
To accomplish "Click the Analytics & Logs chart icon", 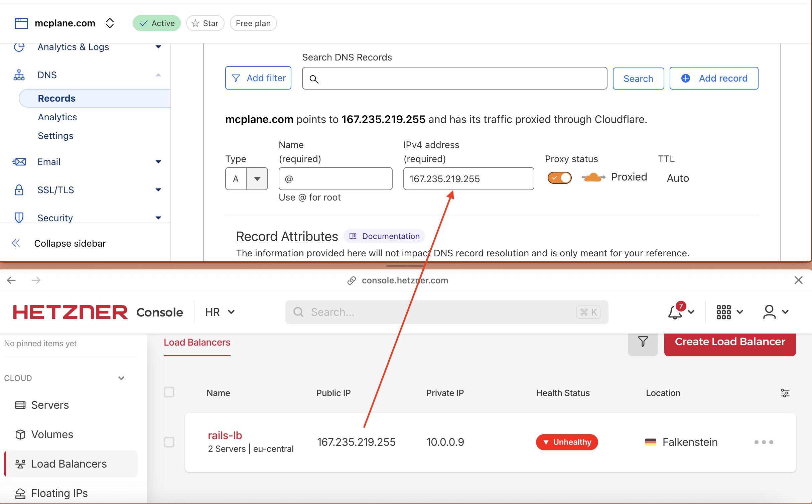I will point(19,47).
